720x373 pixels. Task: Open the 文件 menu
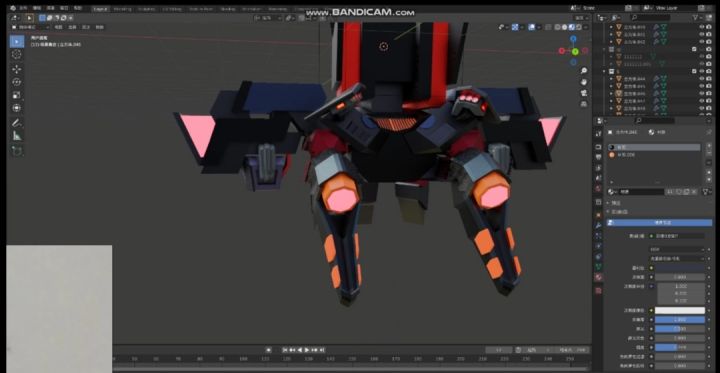coord(23,8)
